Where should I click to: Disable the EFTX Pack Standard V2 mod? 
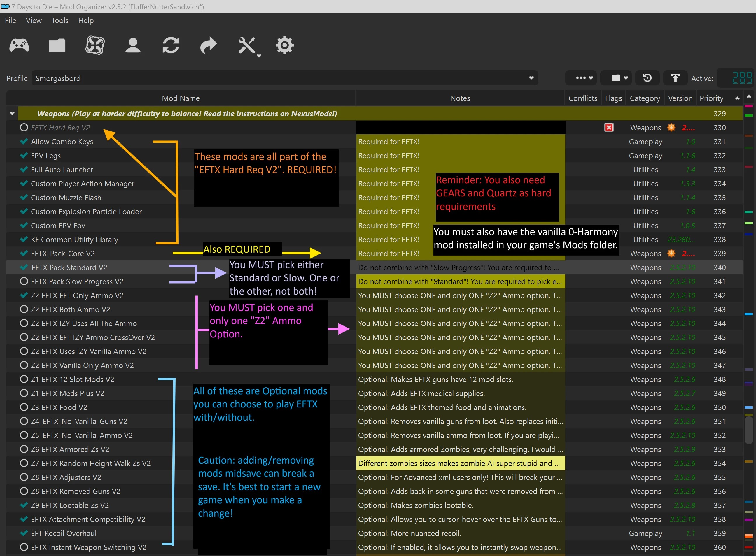click(x=24, y=268)
